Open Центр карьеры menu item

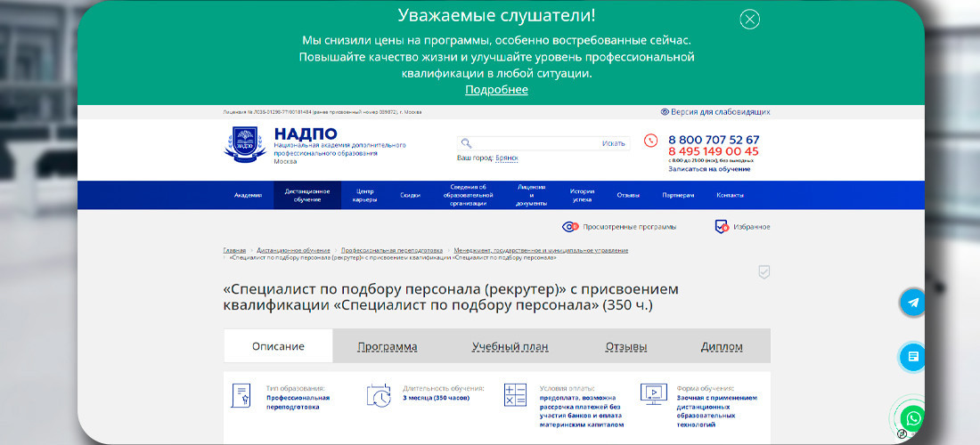(365, 195)
